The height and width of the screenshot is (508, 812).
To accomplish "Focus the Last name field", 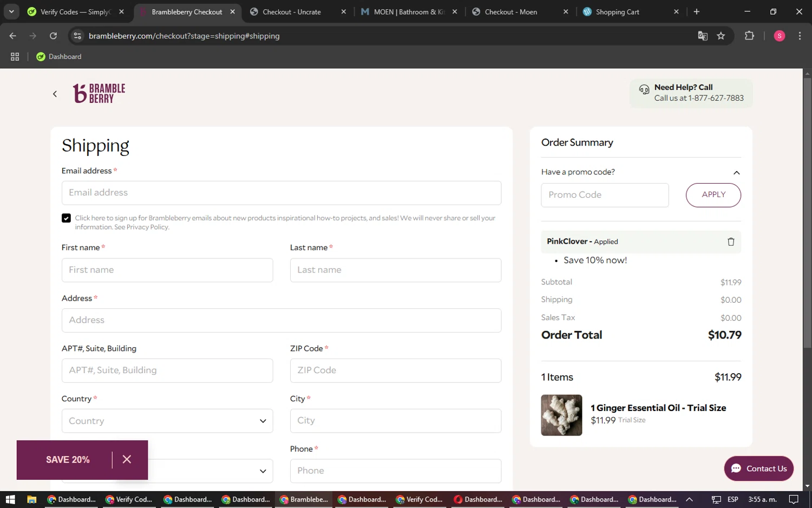I will [x=396, y=270].
